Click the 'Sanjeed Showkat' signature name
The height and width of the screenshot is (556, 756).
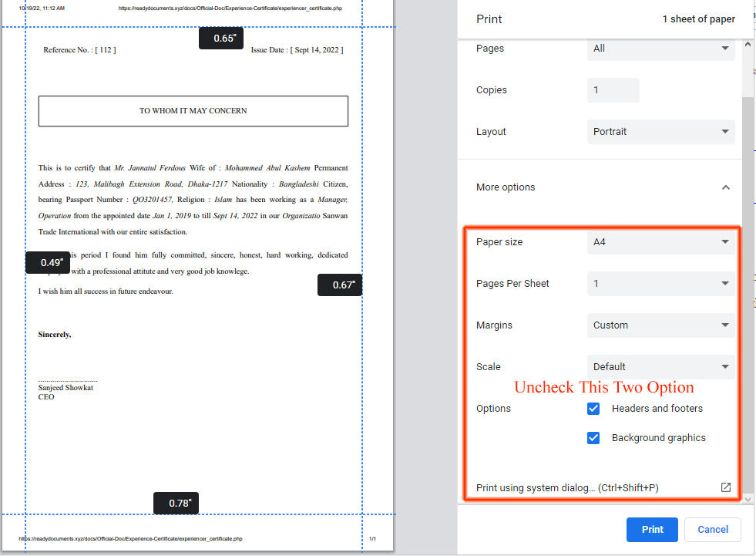(66, 388)
